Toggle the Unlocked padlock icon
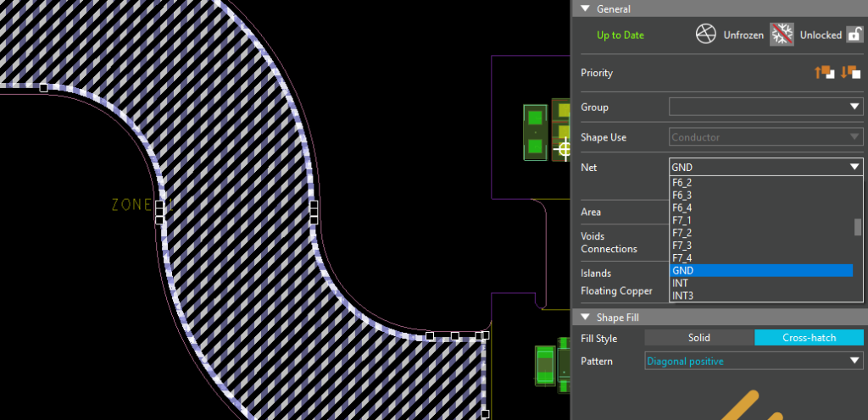 point(854,35)
